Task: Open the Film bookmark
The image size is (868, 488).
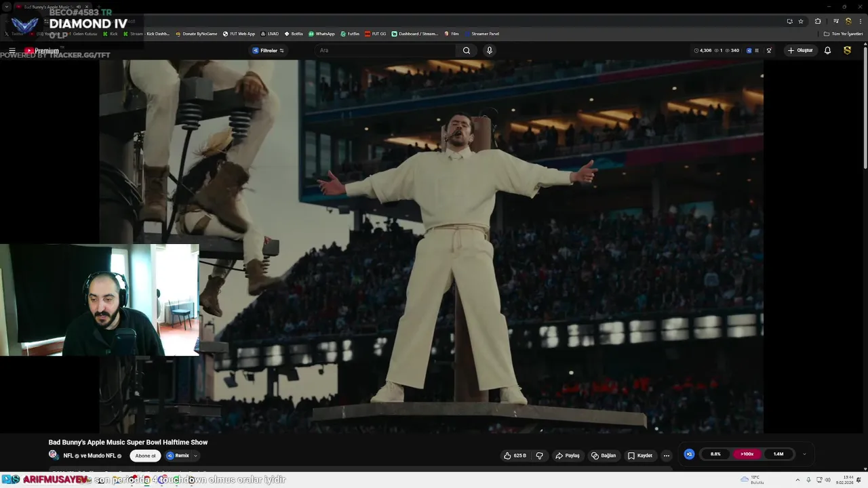Action: [x=452, y=34]
